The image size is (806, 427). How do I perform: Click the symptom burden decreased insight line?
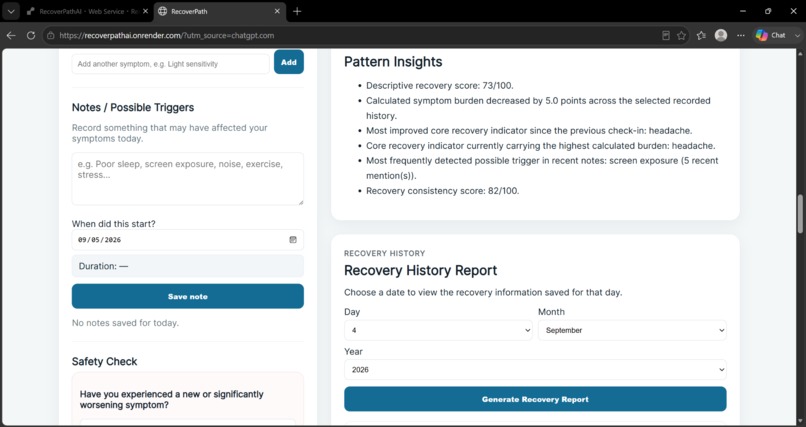(x=538, y=108)
